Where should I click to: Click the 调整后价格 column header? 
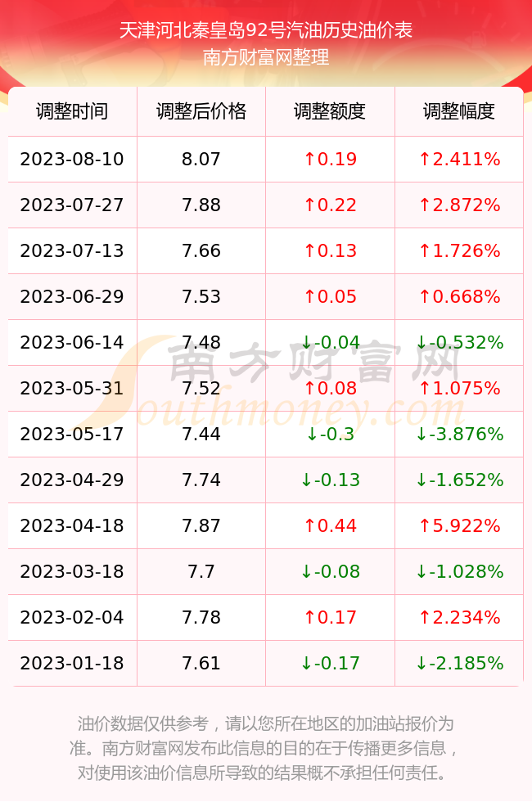pos(201,111)
